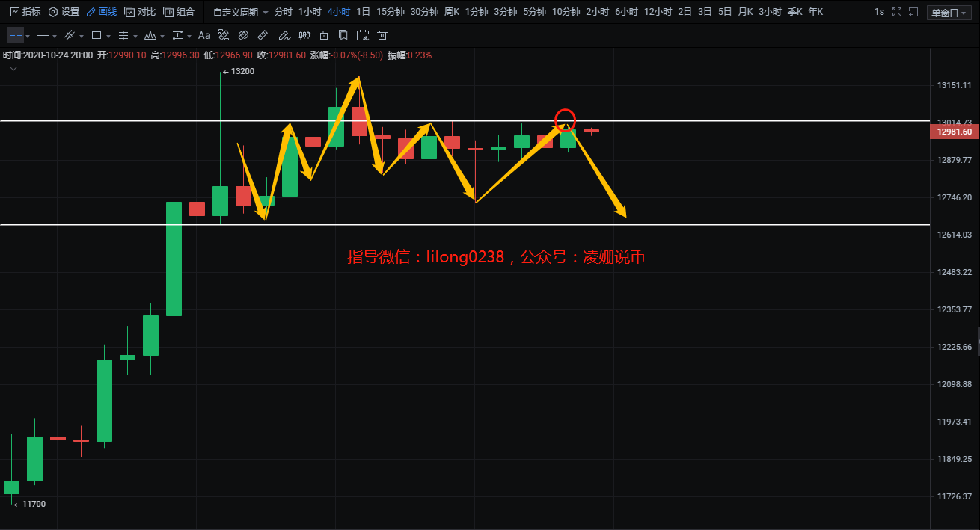Expand the chevron below the time info

[13, 69]
